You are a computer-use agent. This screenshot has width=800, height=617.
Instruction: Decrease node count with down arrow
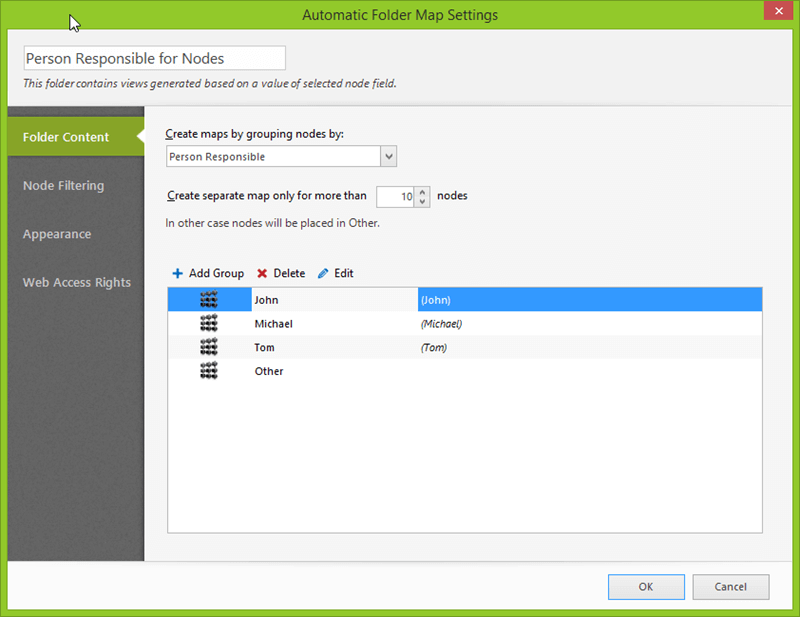pyautogui.click(x=423, y=201)
